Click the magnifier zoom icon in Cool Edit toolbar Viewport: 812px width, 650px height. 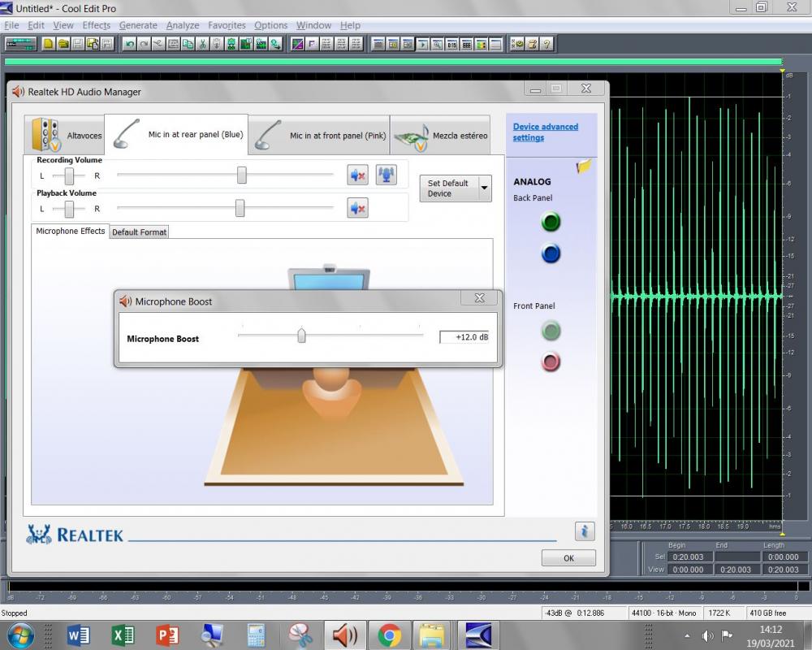click(x=438, y=44)
